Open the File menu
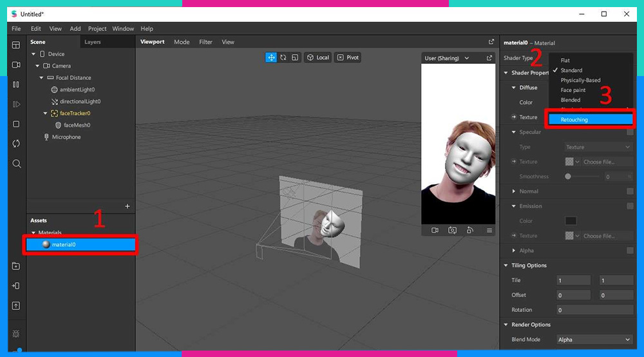 pyautogui.click(x=16, y=29)
